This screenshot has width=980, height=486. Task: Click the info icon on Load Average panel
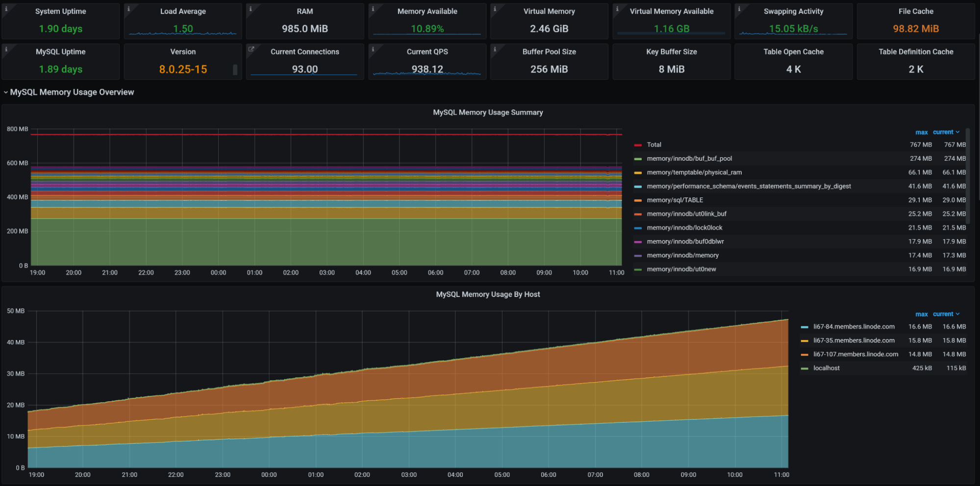click(128, 9)
